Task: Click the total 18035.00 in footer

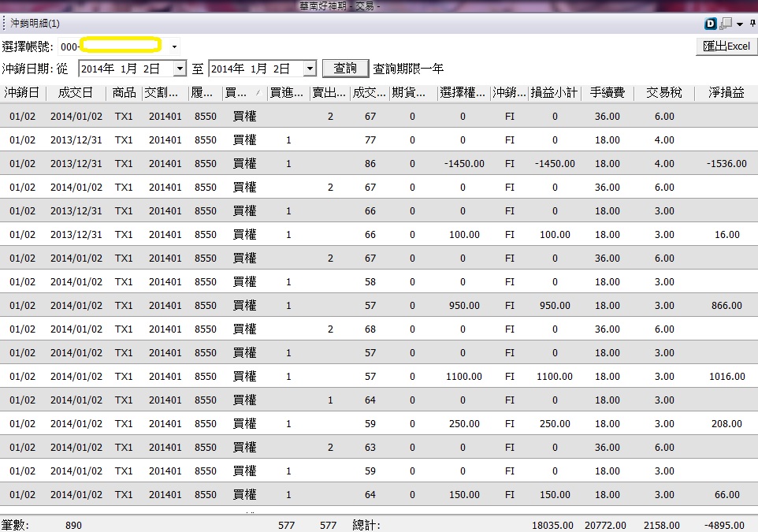Action: point(552,525)
